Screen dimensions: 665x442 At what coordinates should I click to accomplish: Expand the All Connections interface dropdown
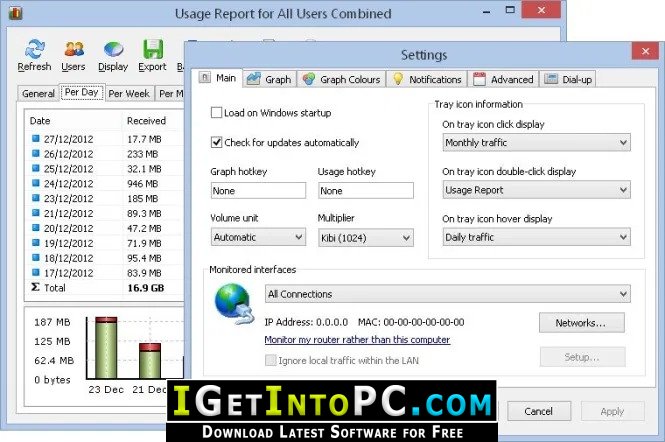coord(448,294)
